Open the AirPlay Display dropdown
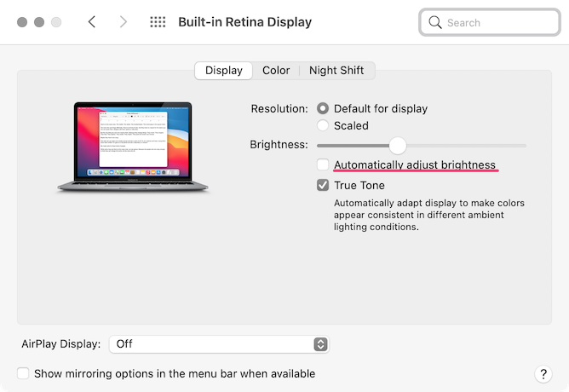The image size is (569, 392). click(219, 344)
